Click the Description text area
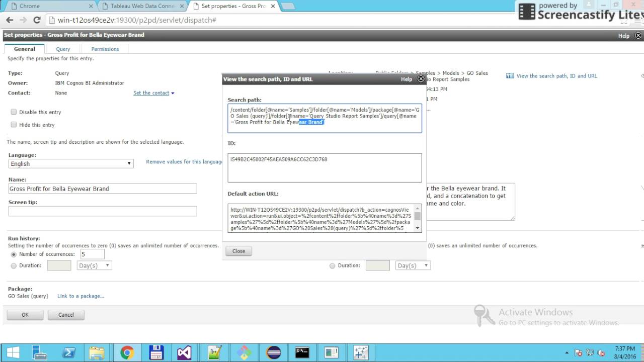This screenshot has height=362, width=644. [470, 202]
